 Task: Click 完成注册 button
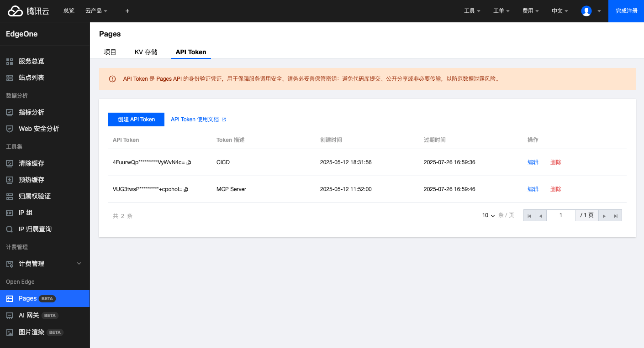[x=626, y=11]
